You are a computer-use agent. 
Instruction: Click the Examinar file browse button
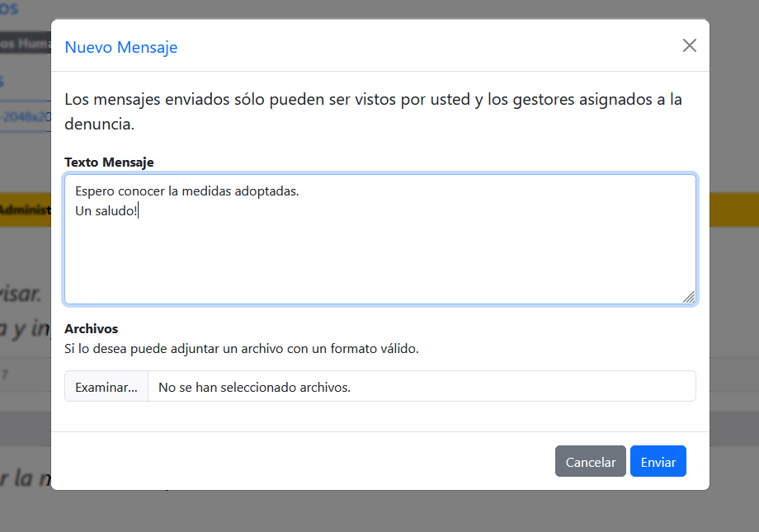click(106, 385)
